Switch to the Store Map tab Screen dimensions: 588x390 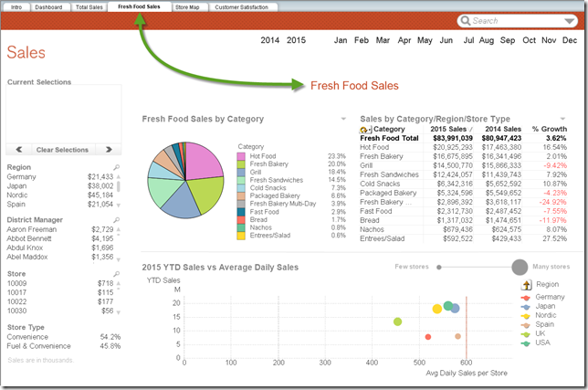pos(186,7)
